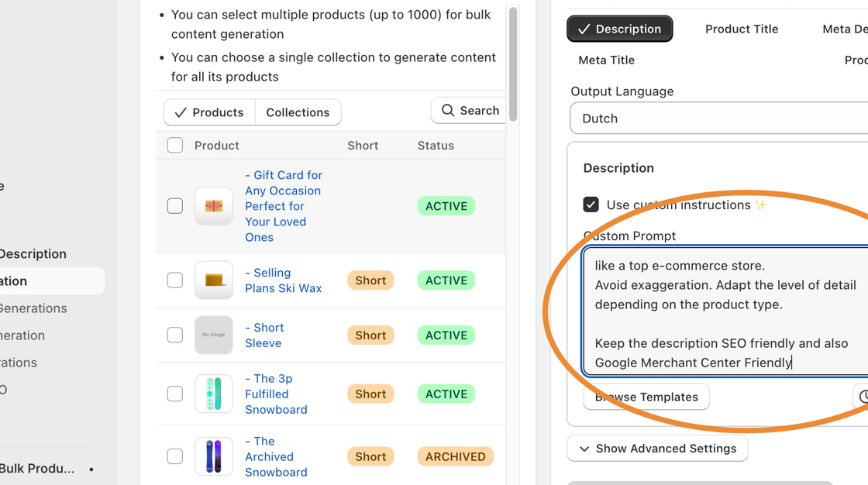Screen dimensions: 868x485
Task: Expand Show Advanced Settings
Action: click(657, 449)
